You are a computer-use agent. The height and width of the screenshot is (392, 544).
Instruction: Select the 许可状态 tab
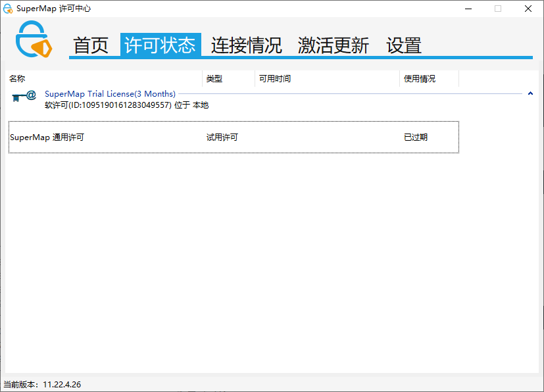[x=161, y=45]
